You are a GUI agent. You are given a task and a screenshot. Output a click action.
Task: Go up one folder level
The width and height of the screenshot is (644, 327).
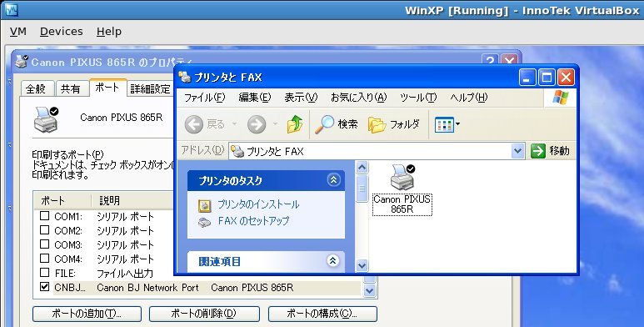coord(294,124)
